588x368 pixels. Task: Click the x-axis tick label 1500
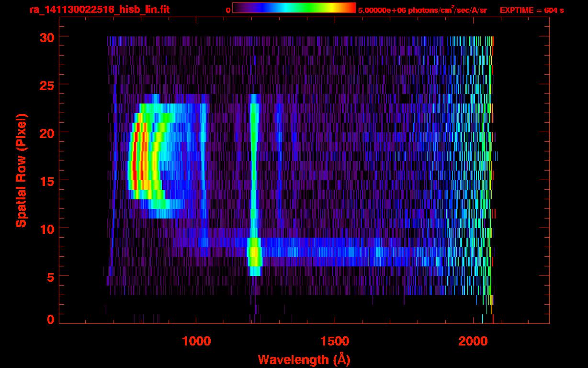pos(335,341)
